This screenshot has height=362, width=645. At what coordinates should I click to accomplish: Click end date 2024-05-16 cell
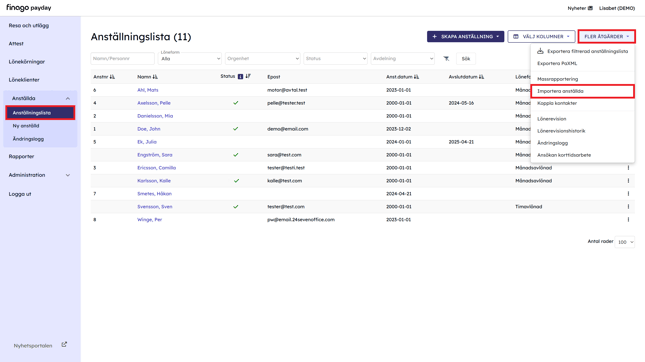(x=461, y=103)
